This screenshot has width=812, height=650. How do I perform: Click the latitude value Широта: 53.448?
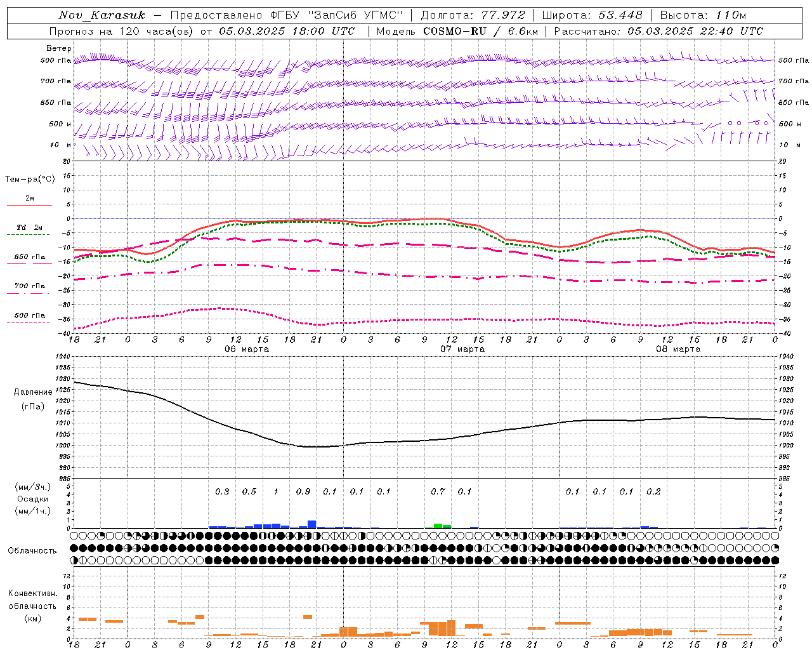coord(592,15)
